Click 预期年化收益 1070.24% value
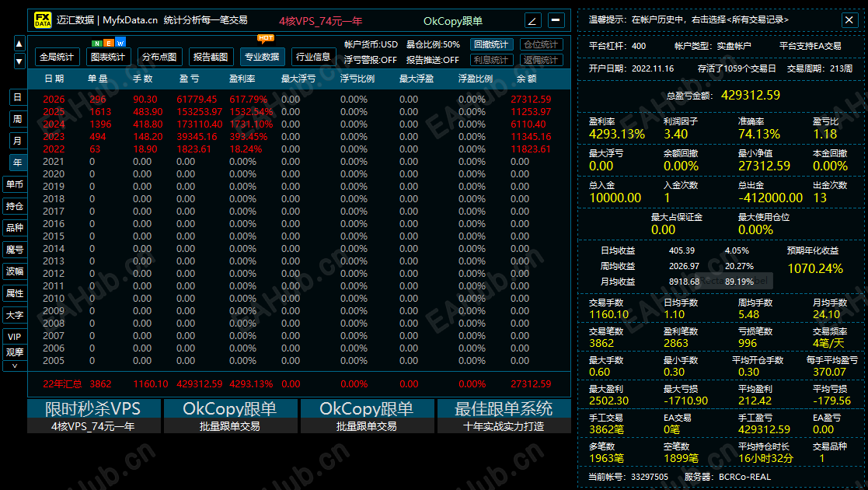868x490 pixels. click(x=815, y=269)
